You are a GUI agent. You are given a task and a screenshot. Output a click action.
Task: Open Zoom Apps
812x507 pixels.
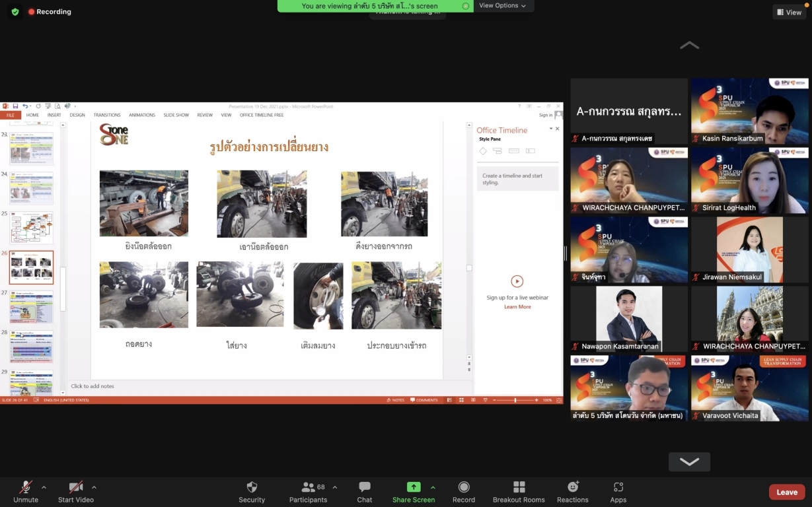point(618,492)
